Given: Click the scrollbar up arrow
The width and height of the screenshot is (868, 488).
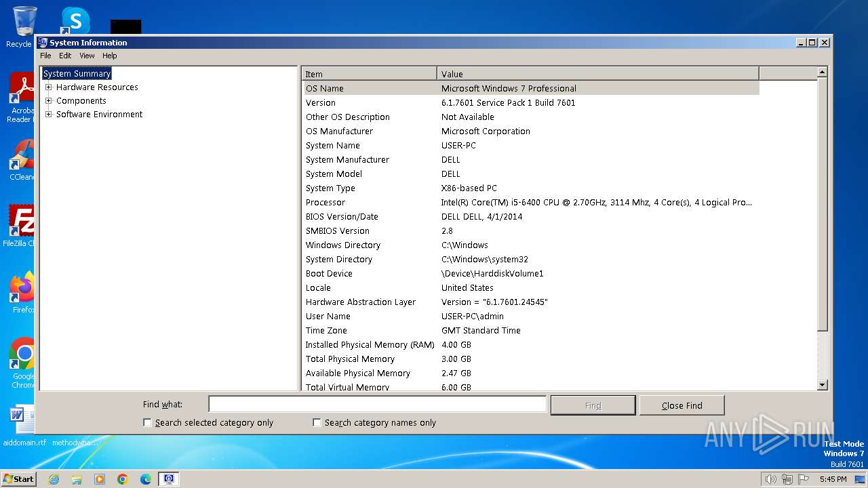Looking at the screenshot, I should (823, 72).
